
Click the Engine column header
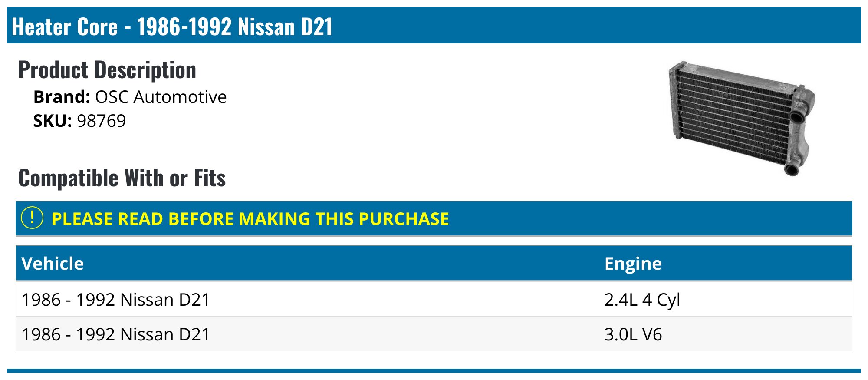pyautogui.click(x=633, y=264)
